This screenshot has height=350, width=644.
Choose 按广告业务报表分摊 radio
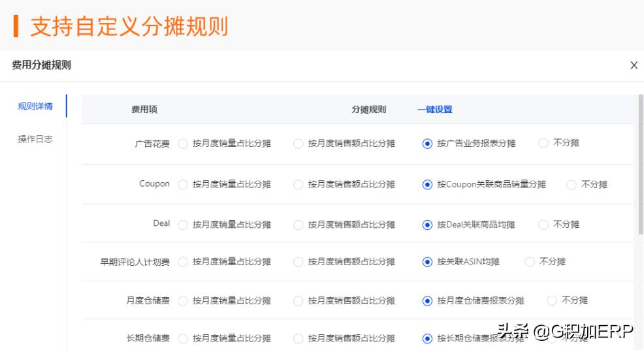point(427,144)
